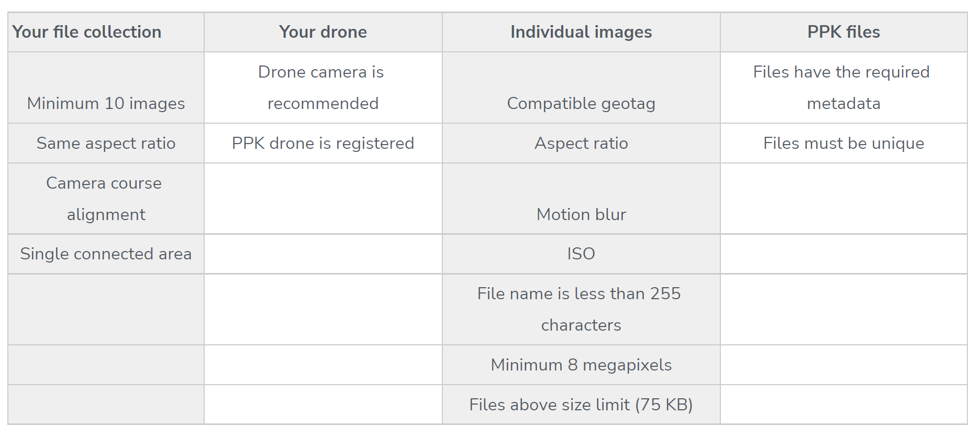Click the 'Your file collection' column header
Viewport: 980px width, 436px height.
click(87, 32)
